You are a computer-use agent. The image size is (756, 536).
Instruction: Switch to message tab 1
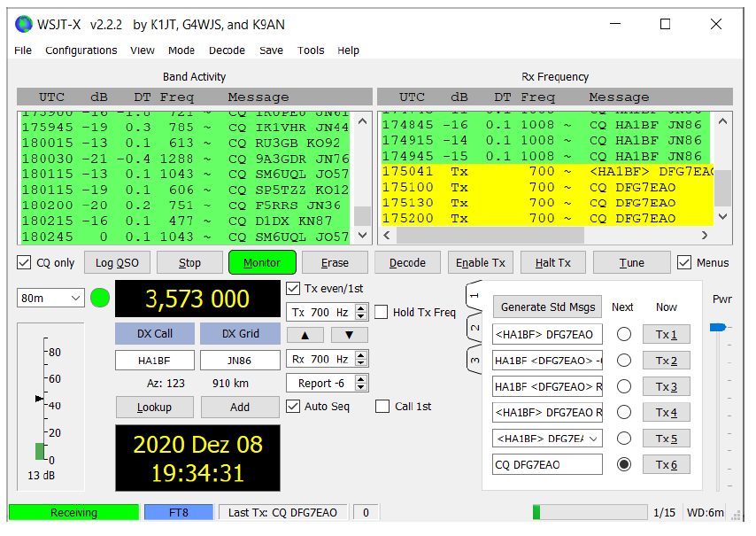[x=474, y=295]
